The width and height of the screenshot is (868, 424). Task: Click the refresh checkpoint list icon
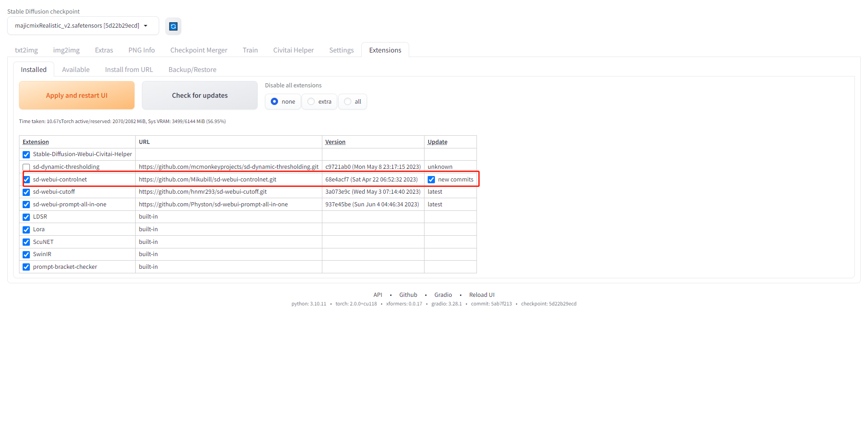[x=173, y=26]
